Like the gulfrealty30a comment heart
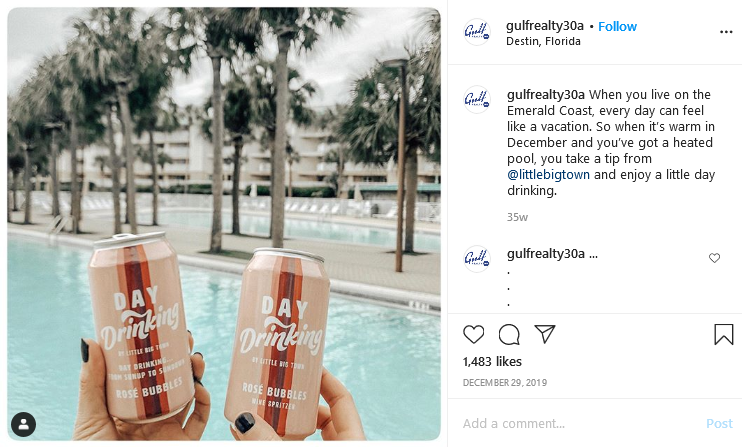Viewport: 742px width, 447px height. click(714, 258)
